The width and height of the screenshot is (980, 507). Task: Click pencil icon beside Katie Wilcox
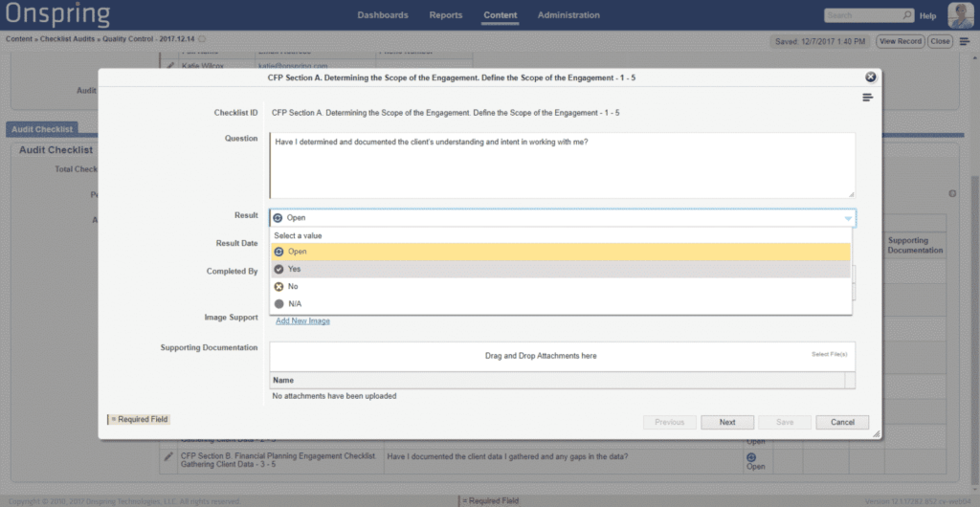pos(170,66)
